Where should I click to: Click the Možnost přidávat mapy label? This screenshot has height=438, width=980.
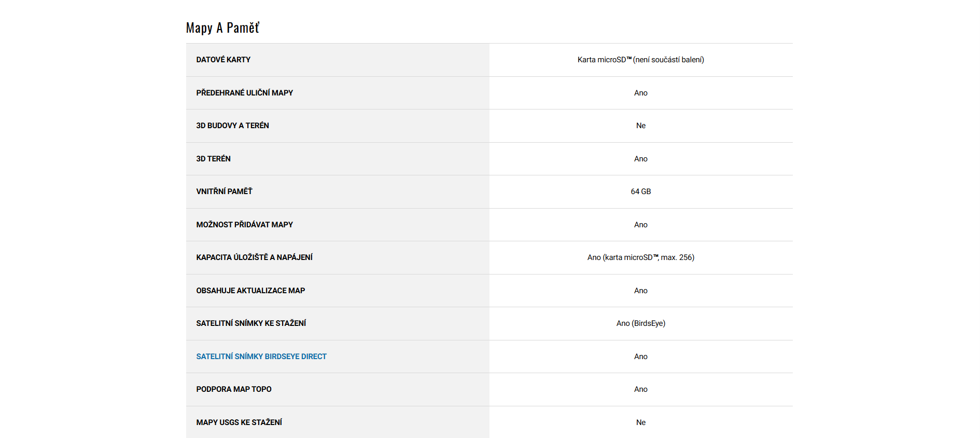pyautogui.click(x=244, y=225)
